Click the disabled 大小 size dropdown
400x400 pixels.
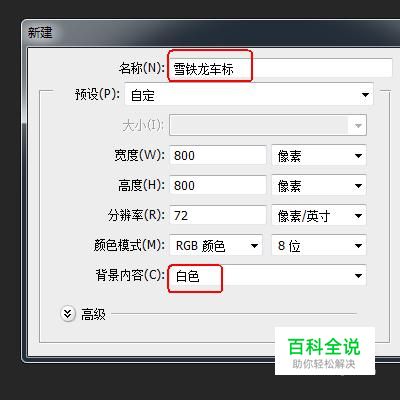click(x=268, y=125)
